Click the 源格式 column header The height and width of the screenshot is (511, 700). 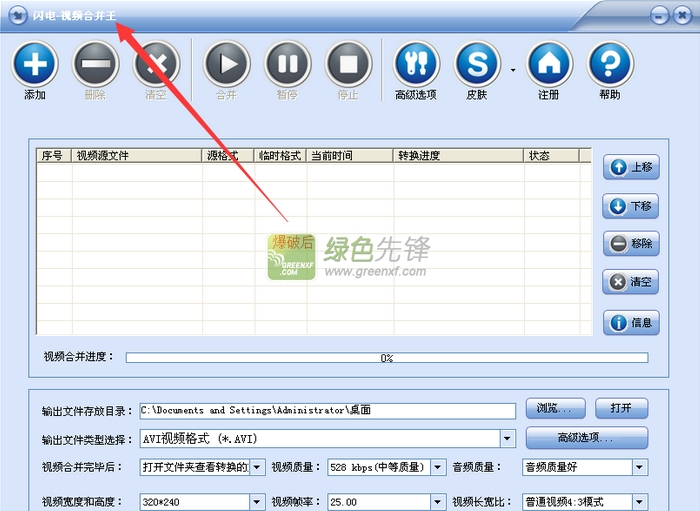pyautogui.click(x=228, y=155)
